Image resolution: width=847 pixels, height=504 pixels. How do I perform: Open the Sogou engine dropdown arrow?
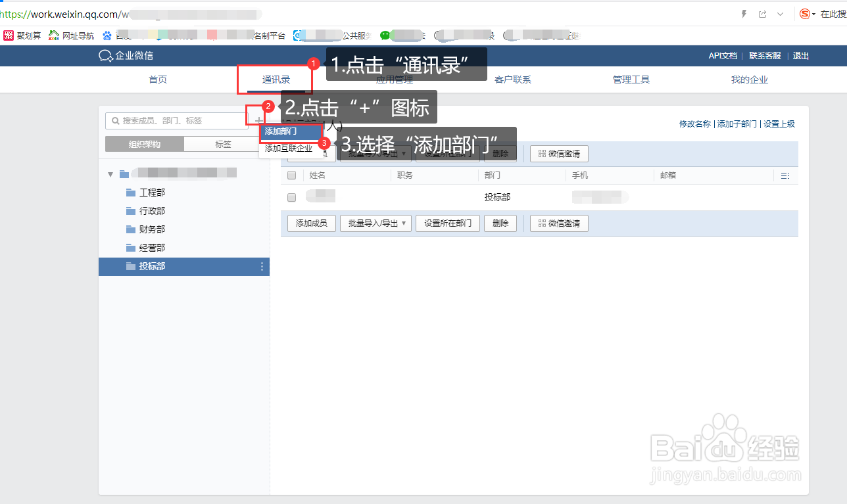point(813,14)
